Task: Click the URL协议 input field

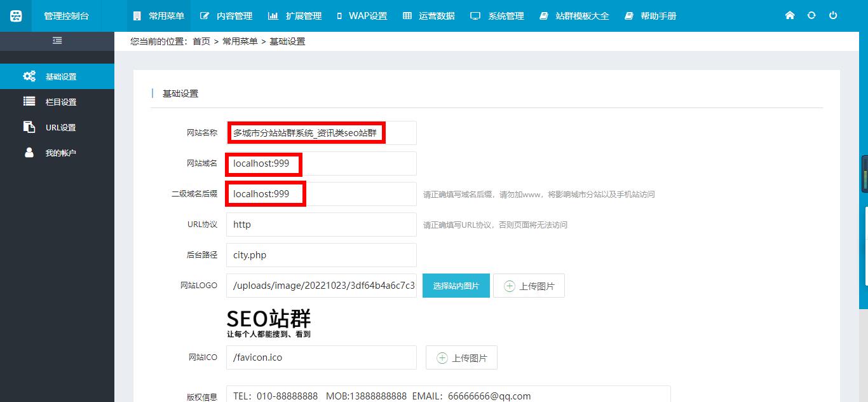Action: pyautogui.click(x=321, y=225)
